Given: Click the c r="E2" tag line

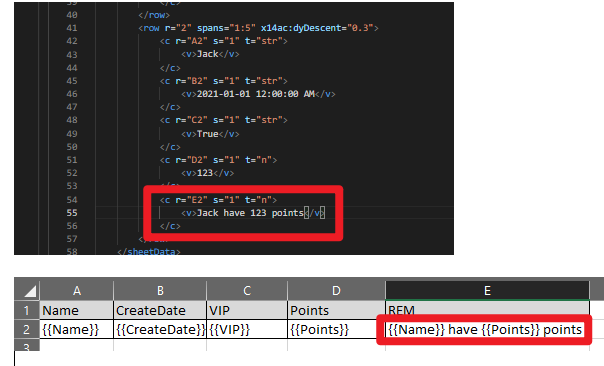Looking at the screenshot, I should pyautogui.click(x=218, y=200).
